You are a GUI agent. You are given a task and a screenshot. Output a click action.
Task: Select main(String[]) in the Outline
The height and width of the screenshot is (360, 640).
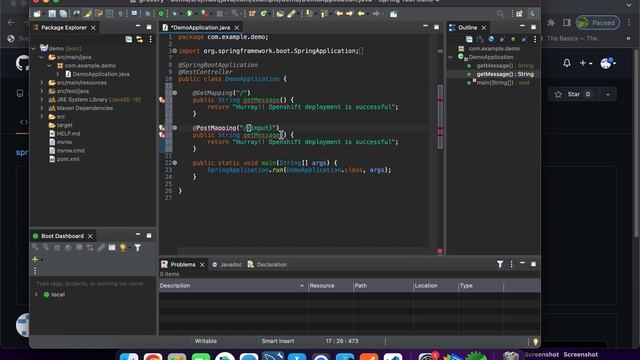pos(495,83)
